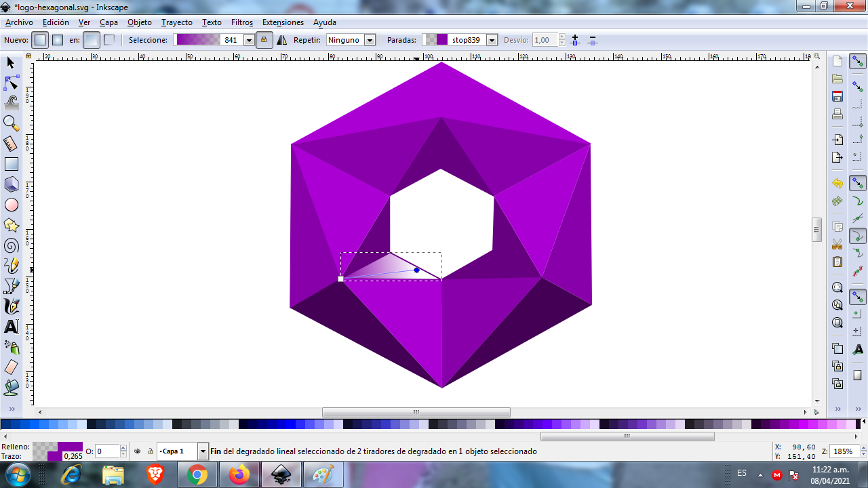Toggle create radial gradient mode
This screenshot has height=488, width=868.
coord(58,40)
